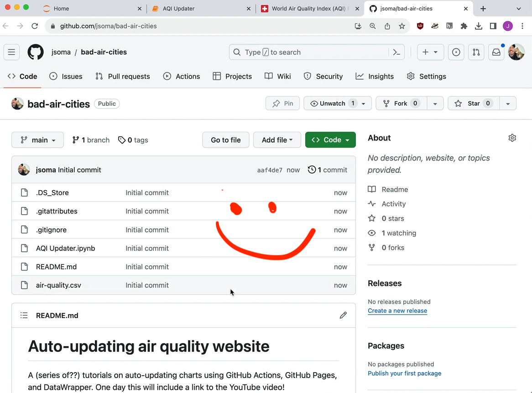View the 1 commit history link
The height and width of the screenshot is (393, 532).
click(328, 170)
